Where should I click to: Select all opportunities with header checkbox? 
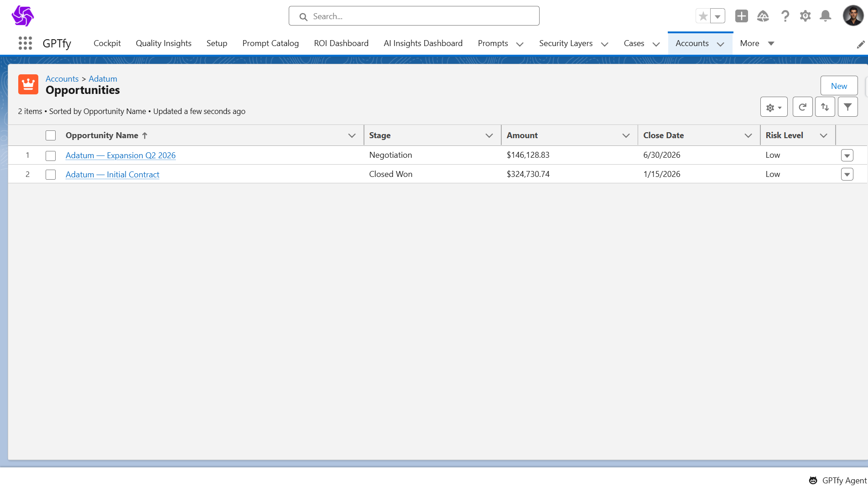tap(51, 135)
